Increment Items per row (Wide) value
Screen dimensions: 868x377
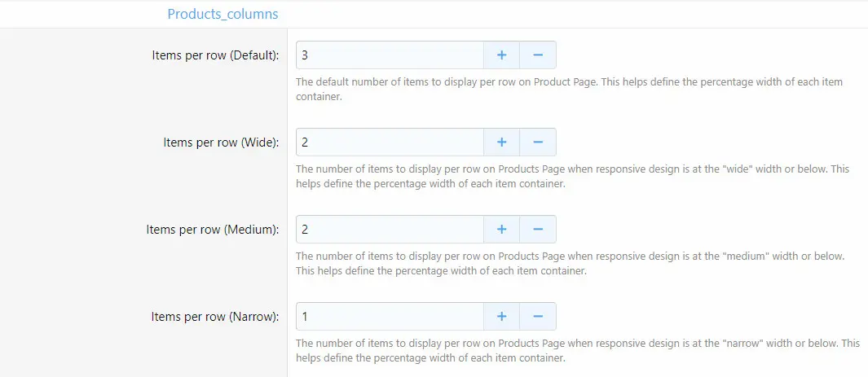coord(501,142)
